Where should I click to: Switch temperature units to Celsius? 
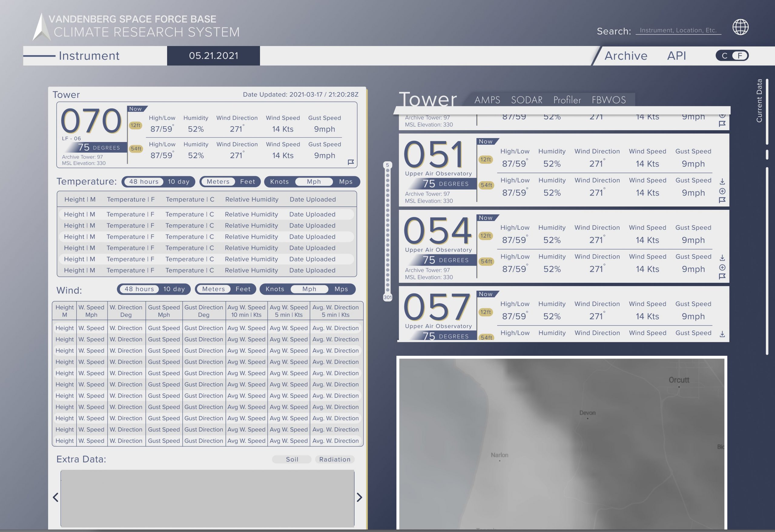point(724,56)
